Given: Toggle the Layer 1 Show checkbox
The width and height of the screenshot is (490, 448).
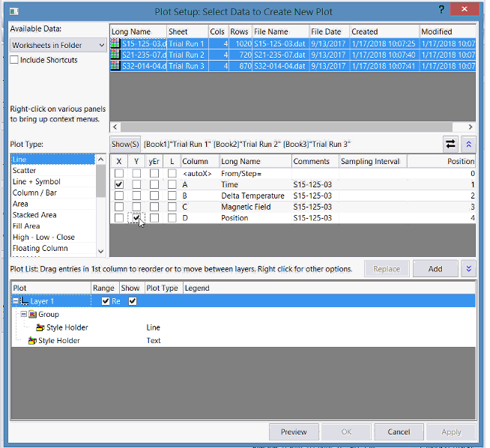Looking at the screenshot, I should (133, 301).
